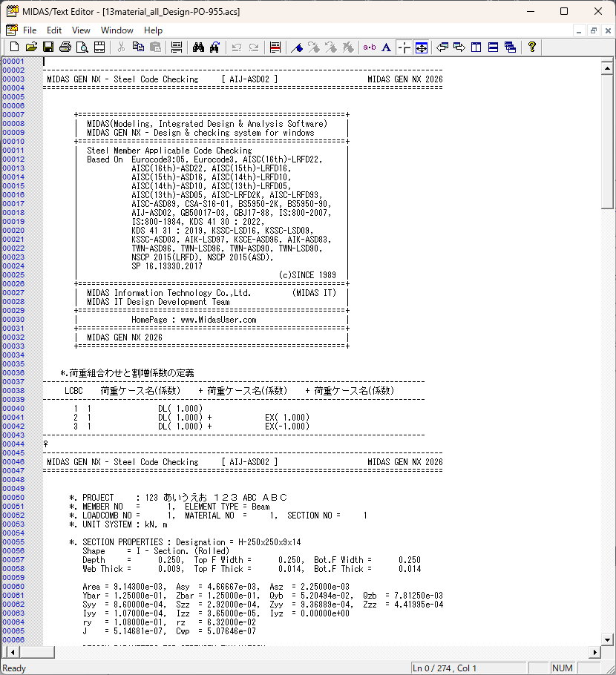Click 'UNIT SYSTEM : kN, m' line
This screenshot has height=675, width=616.
[119, 524]
